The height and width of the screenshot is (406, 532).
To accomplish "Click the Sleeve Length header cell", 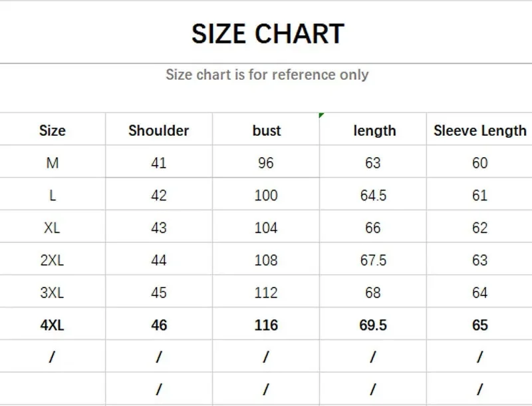I will coord(479,130).
